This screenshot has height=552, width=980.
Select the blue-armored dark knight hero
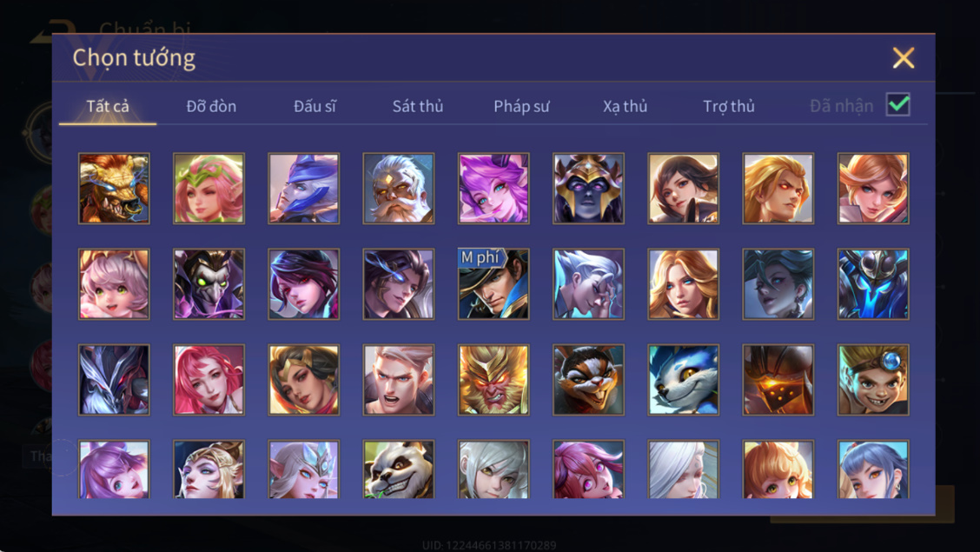pos(873,283)
